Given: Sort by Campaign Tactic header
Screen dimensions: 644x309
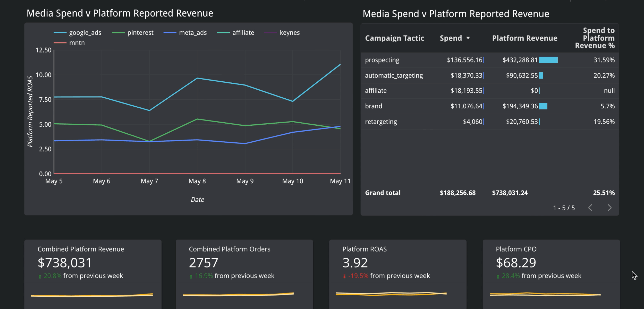Looking at the screenshot, I should pos(395,38).
